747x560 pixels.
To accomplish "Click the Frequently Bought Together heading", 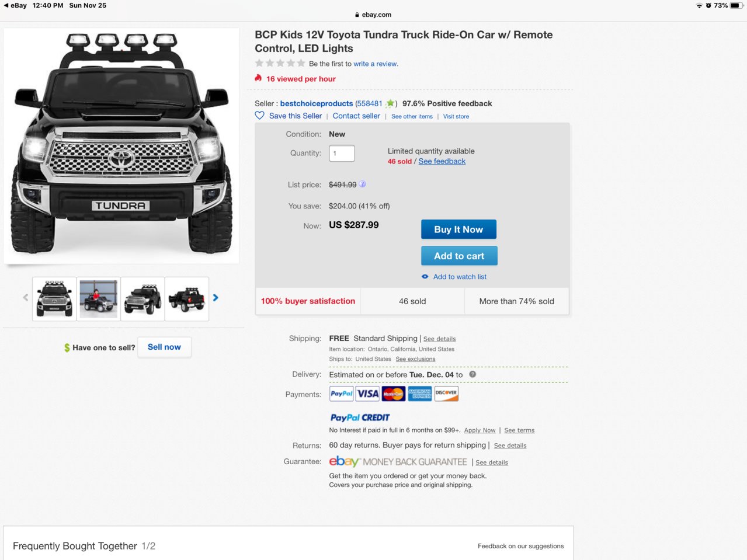I will pyautogui.click(x=75, y=546).
